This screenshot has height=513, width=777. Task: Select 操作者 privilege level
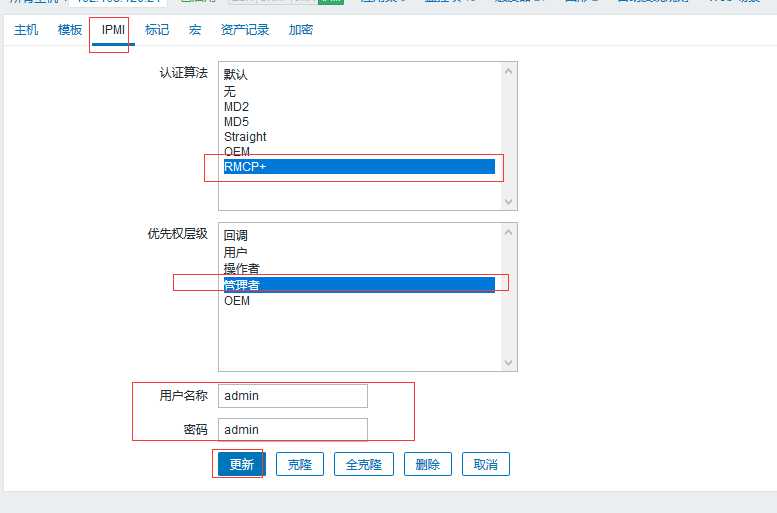pos(359,269)
